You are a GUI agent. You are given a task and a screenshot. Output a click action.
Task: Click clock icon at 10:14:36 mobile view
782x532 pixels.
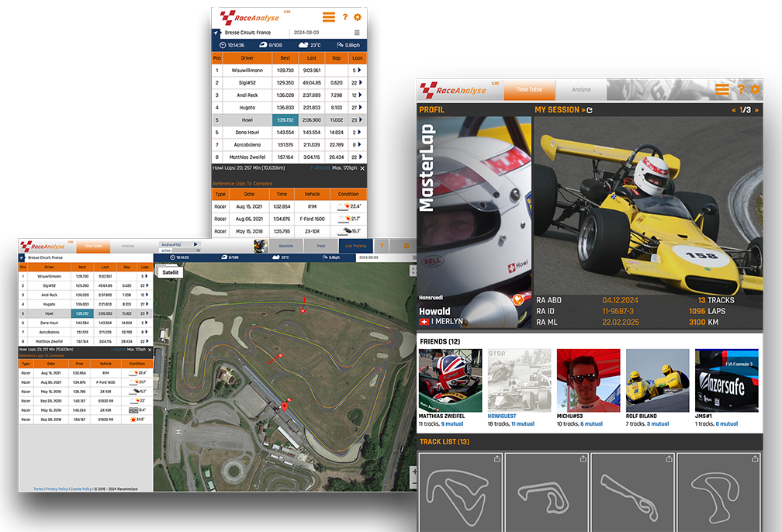coord(223,45)
